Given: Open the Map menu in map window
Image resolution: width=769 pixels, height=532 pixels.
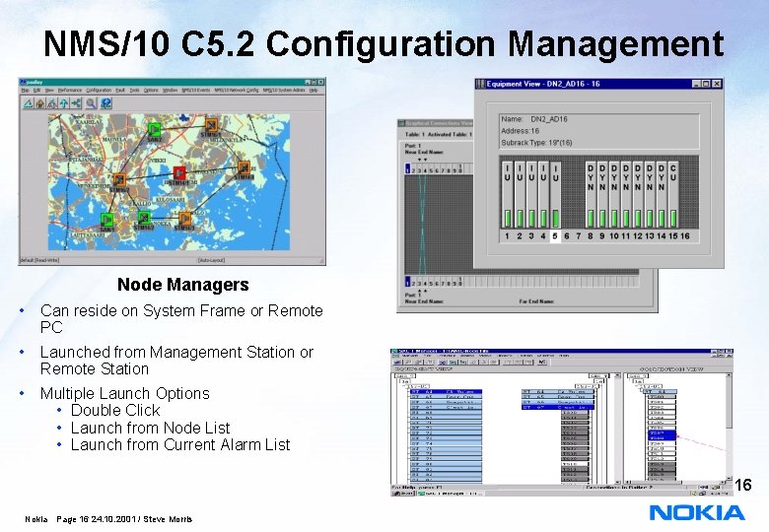Looking at the screenshot, I should tap(25, 90).
